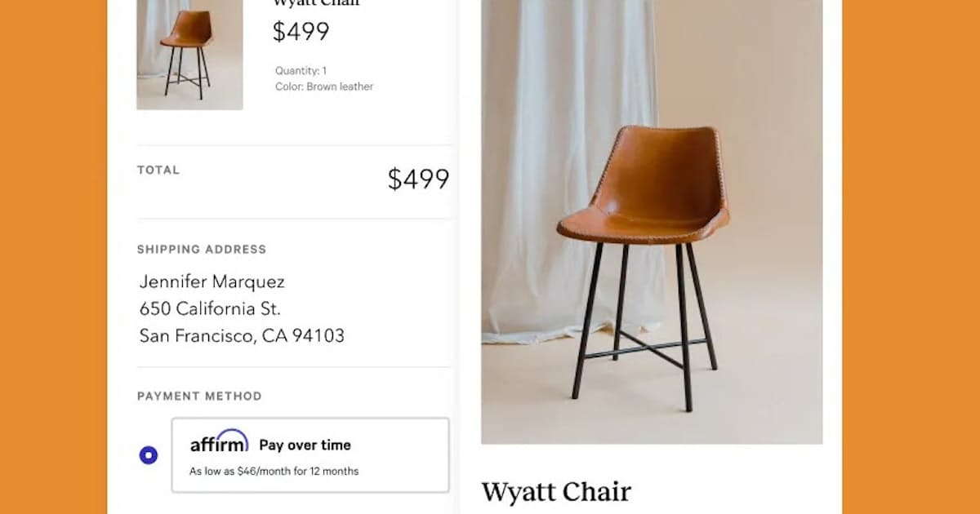Select the 650 California St. address line
The width and height of the screenshot is (980, 514).
point(210,309)
